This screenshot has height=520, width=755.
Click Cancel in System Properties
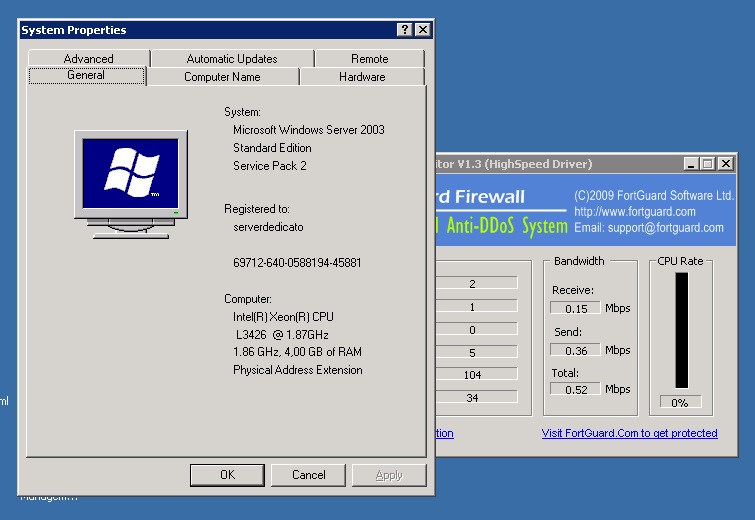[x=308, y=475]
